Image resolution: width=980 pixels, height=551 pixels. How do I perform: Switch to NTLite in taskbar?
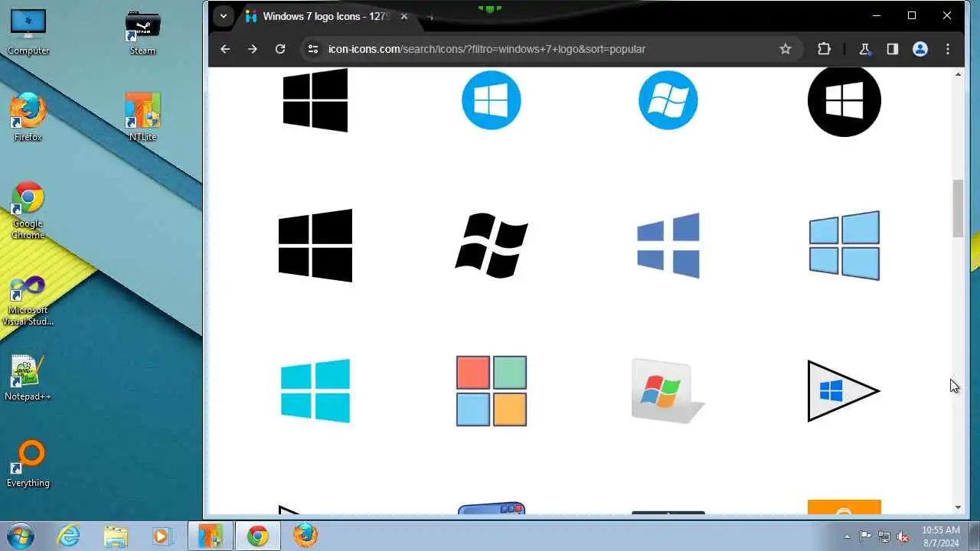click(x=211, y=535)
